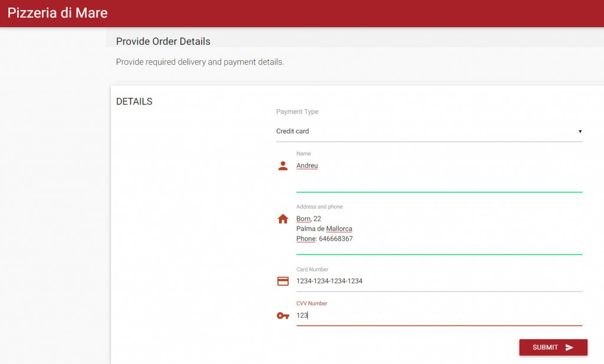Click the red CVV Number label
This screenshot has width=604, height=364.
311,304
